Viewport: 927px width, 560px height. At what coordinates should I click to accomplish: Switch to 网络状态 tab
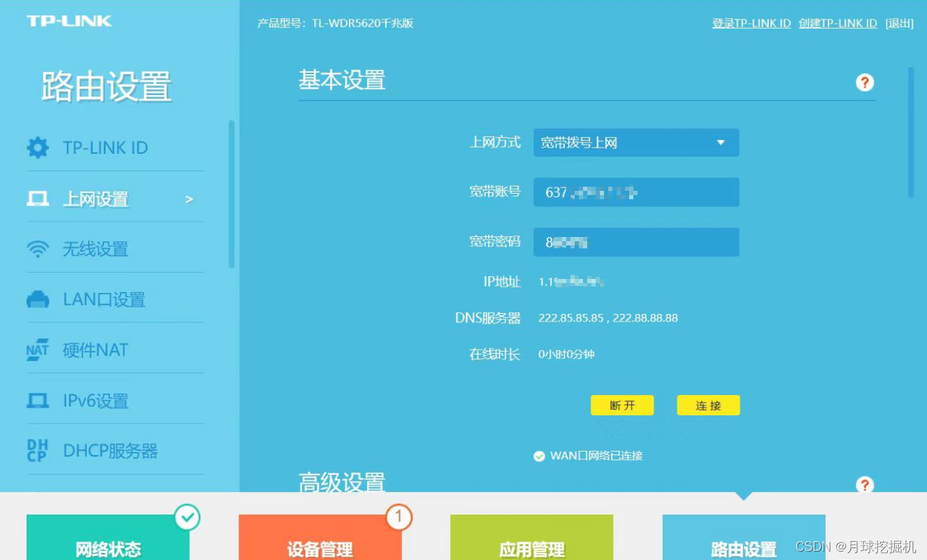click(x=108, y=538)
